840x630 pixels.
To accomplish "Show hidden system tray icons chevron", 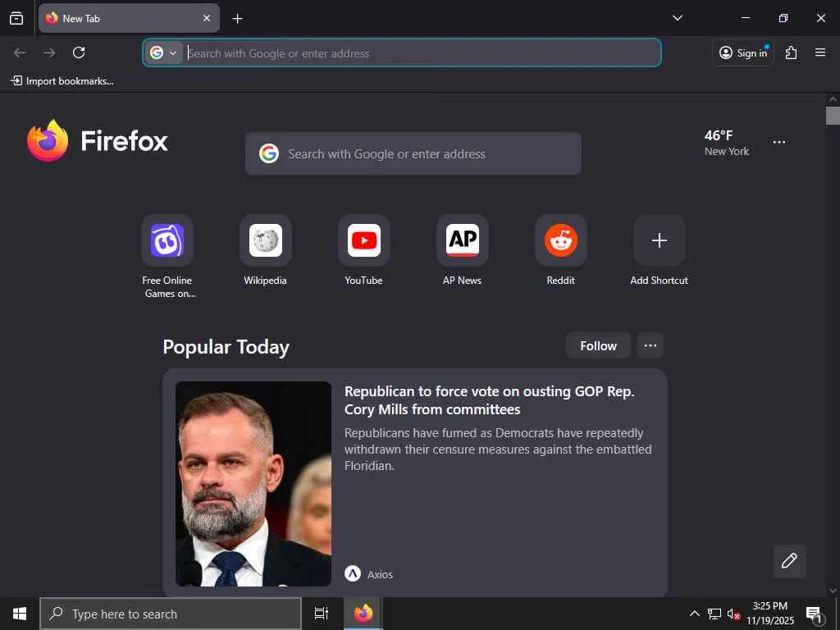I will 694,614.
